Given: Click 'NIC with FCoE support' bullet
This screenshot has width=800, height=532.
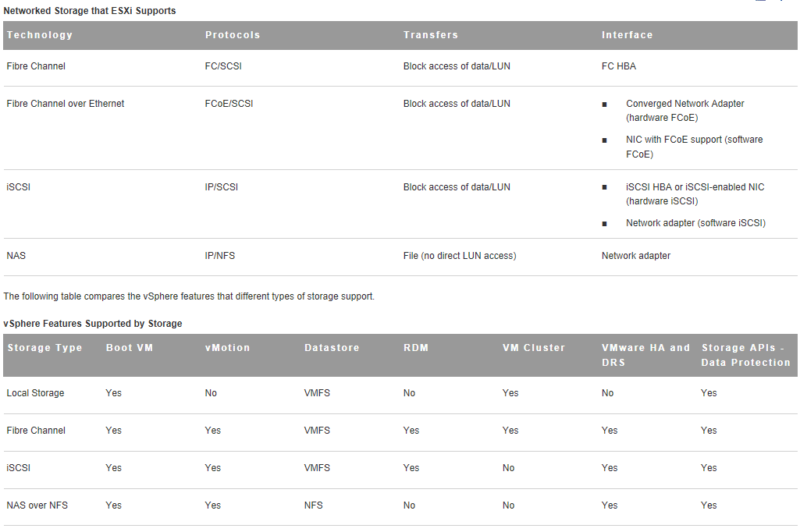Looking at the screenshot, I should pos(694,147).
